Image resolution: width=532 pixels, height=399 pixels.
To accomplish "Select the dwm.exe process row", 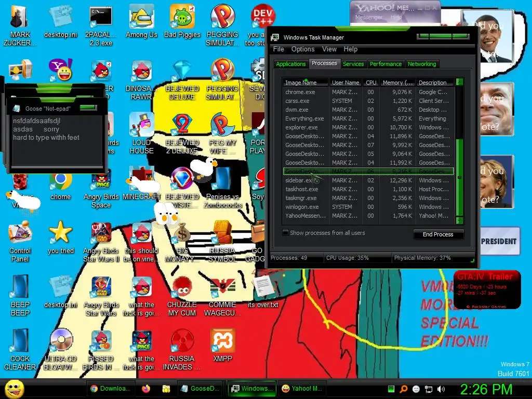I will 368,110.
